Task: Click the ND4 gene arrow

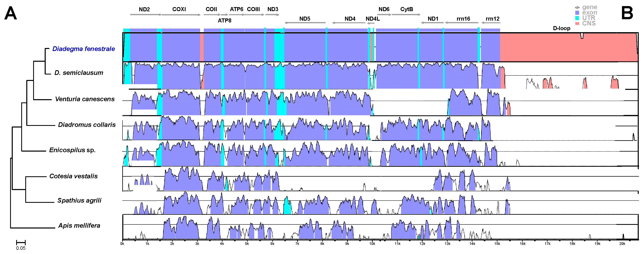Action: (x=349, y=23)
